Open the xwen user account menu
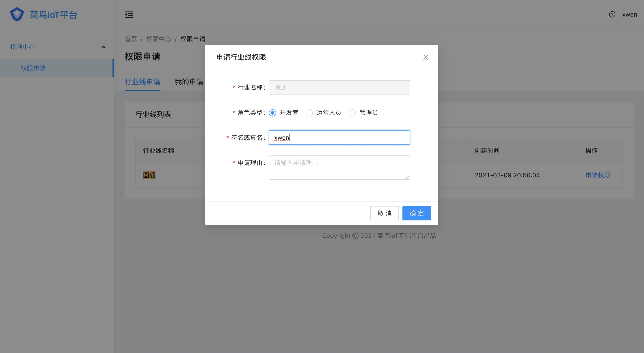This screenshot has height=353, width=644. [629, 15]
